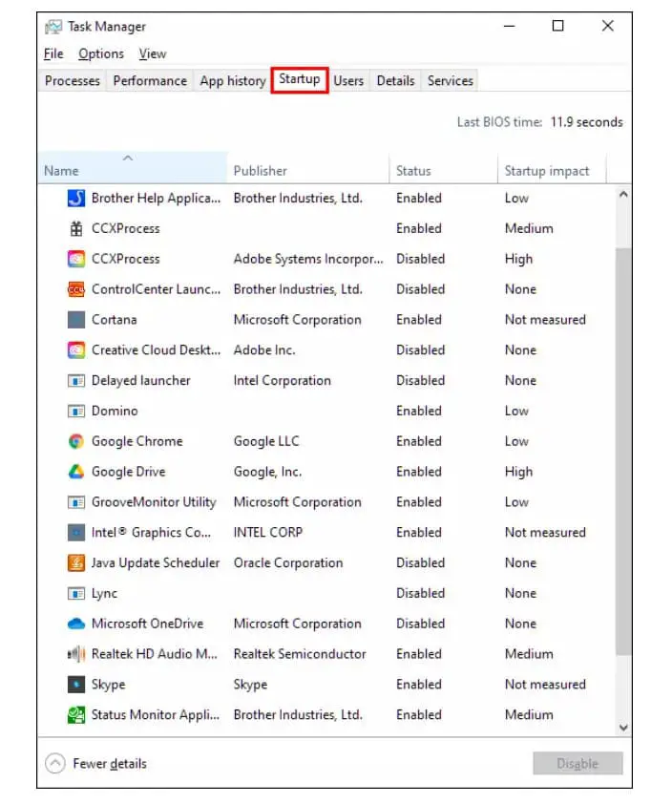Viewport: 672px width, 804px height.
Task: Click the Task Manager title bar icon
Action: tap(53, 27)
